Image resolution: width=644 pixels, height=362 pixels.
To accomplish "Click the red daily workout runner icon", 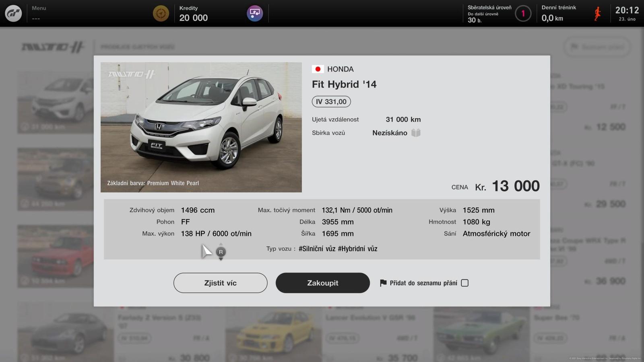I will click(598, 14).
